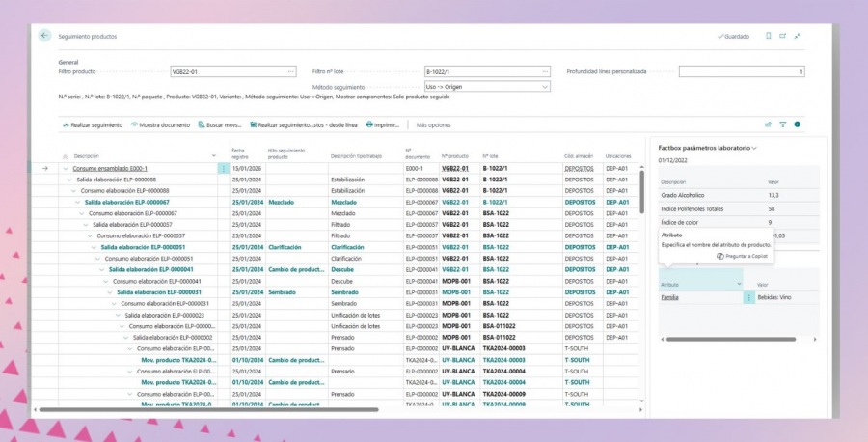Click Preguntar a Copilot link
The height and width of the screenshot is (442, 868).
(743, 256)
